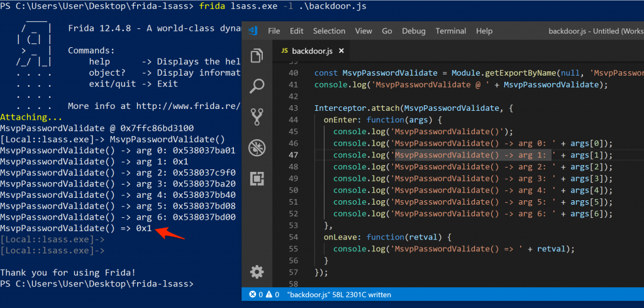
Task: Open the Terminal menu
Action: pos(451,31)
